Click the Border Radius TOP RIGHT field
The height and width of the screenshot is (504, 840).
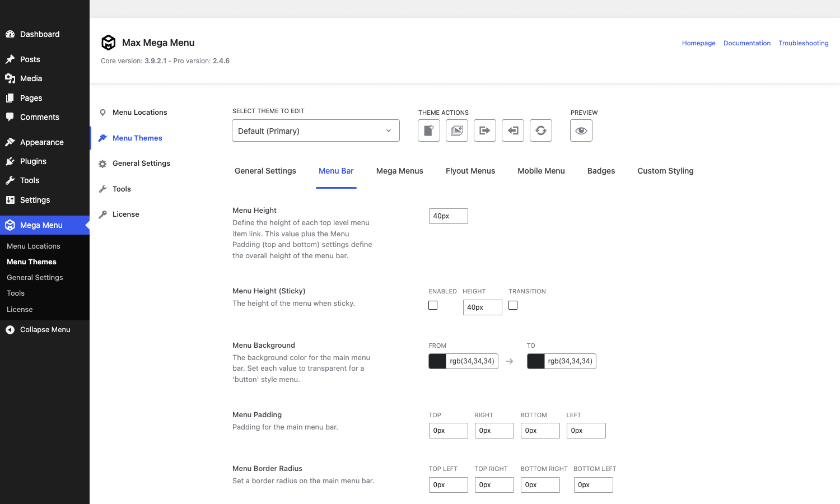pos(494,485)
